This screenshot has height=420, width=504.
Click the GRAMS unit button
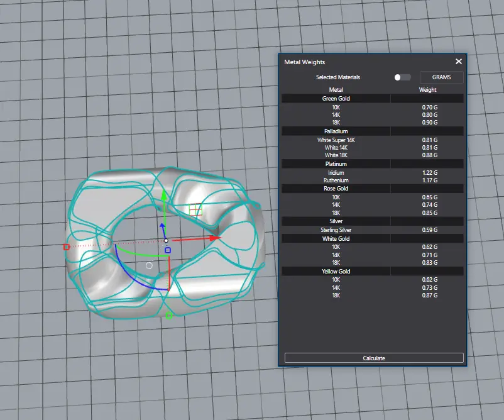pos(441,77)
